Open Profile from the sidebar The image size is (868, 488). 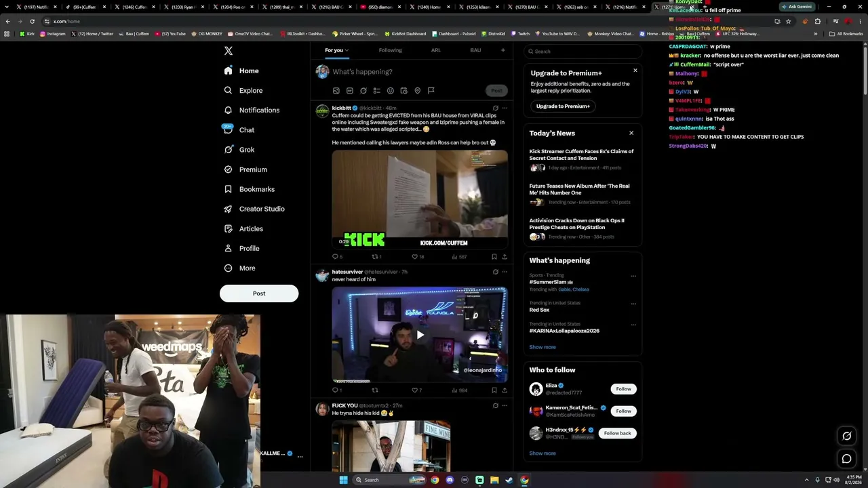click(x=242, y=248)
